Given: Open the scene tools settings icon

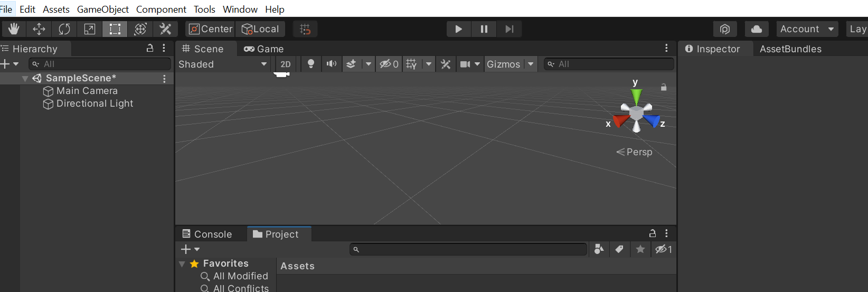Looking at the screenshot, I should 446,64.
